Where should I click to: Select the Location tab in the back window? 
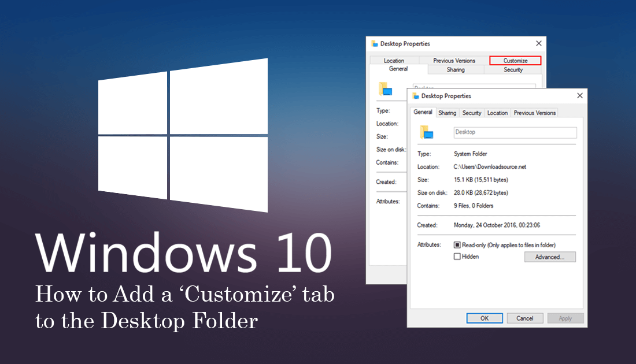394,61
